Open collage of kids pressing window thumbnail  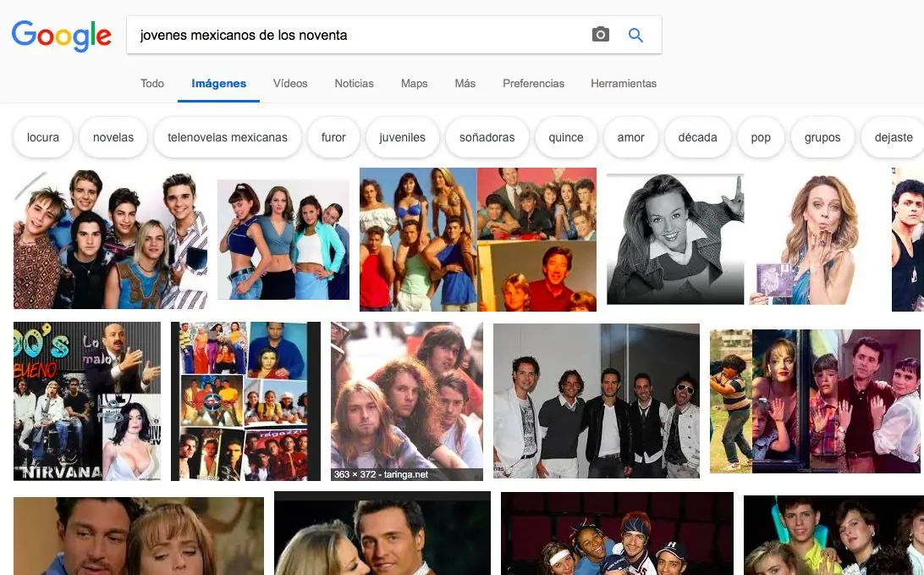(x=815, y=401)
